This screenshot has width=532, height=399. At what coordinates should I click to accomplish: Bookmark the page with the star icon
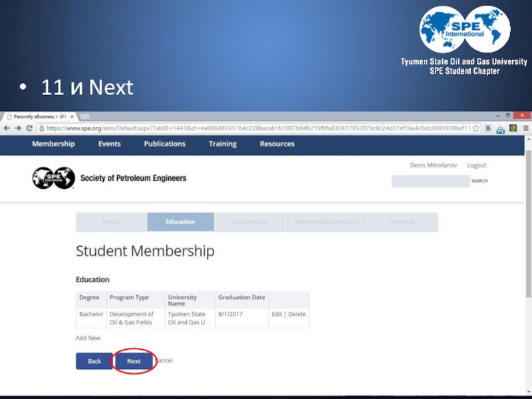[x=477, y=128]
